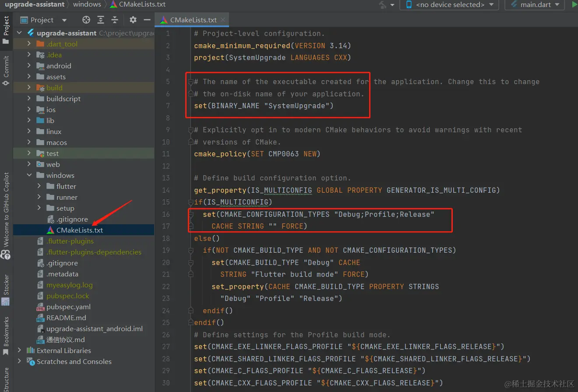Open README.md file
The height and width of the screenshot is (392, 578).
coord(66,318)
